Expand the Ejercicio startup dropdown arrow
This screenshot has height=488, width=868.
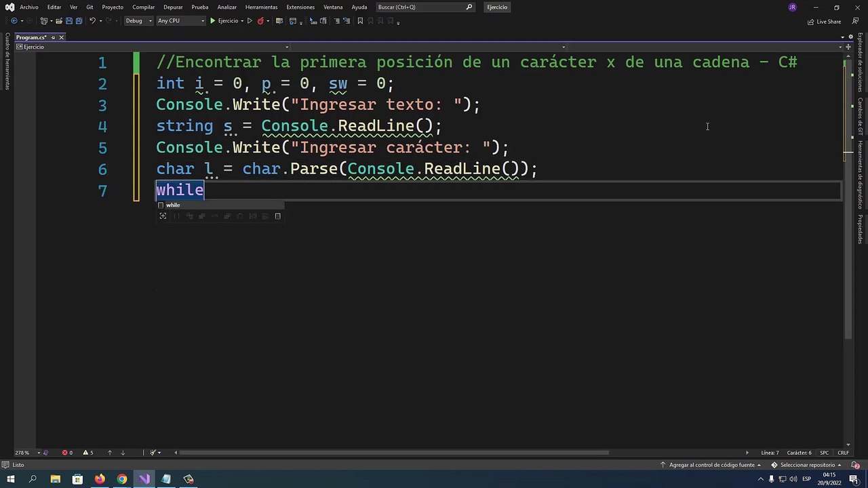point(242,21)
